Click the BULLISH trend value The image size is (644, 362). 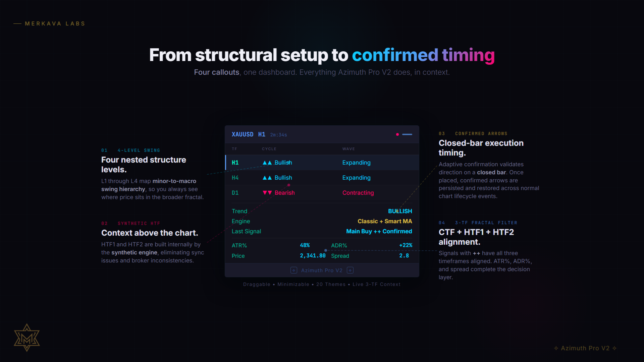(x=400, y=211)
